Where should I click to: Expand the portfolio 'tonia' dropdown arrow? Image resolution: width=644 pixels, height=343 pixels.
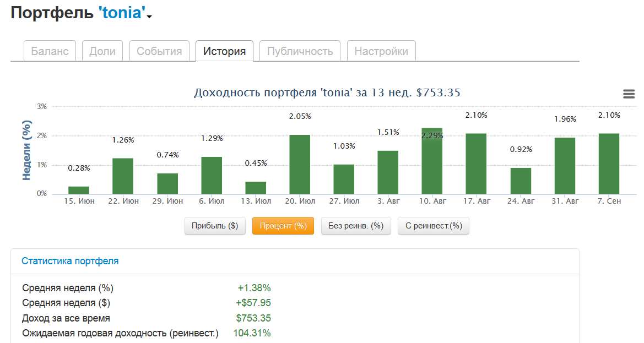point(149,17)
